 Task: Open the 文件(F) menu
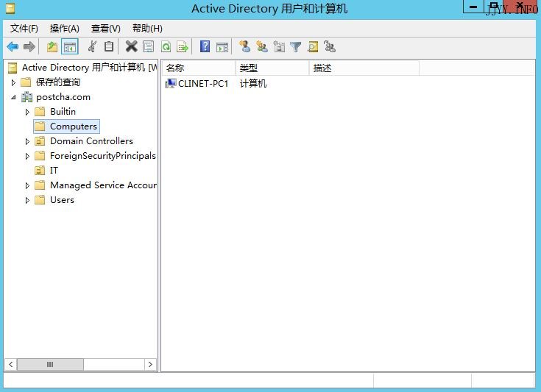tap(24, 28)
